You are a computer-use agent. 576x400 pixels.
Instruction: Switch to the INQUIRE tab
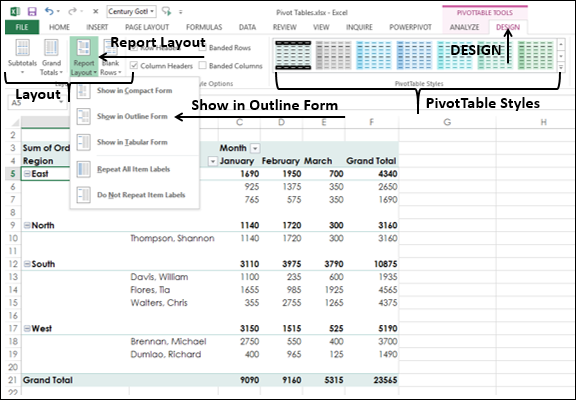coord(359,27)
